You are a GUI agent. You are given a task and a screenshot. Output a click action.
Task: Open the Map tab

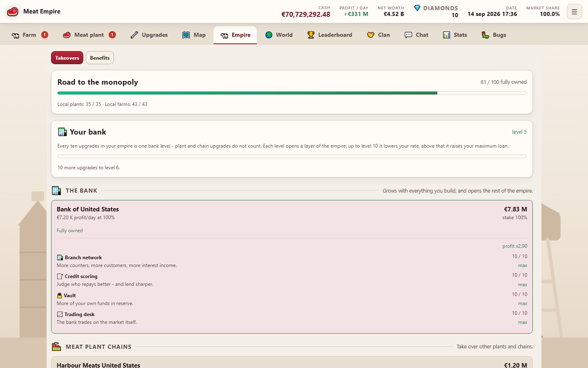194,35
